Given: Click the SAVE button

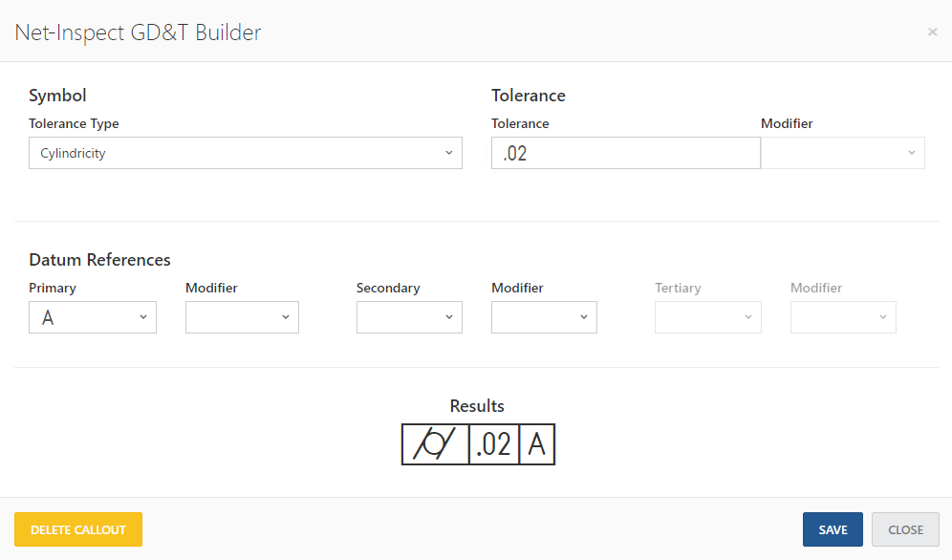Looking at the screenshot, I should click(x=833, y=529).
